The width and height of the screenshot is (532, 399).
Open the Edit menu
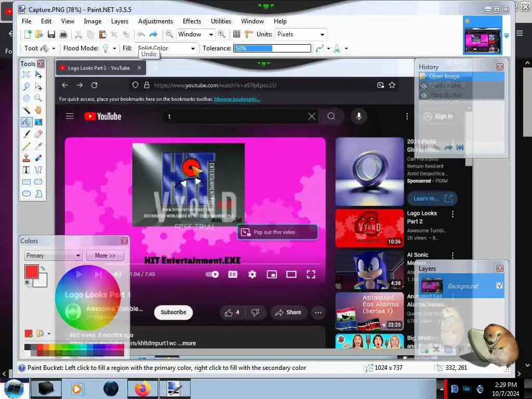pos(46,21)
